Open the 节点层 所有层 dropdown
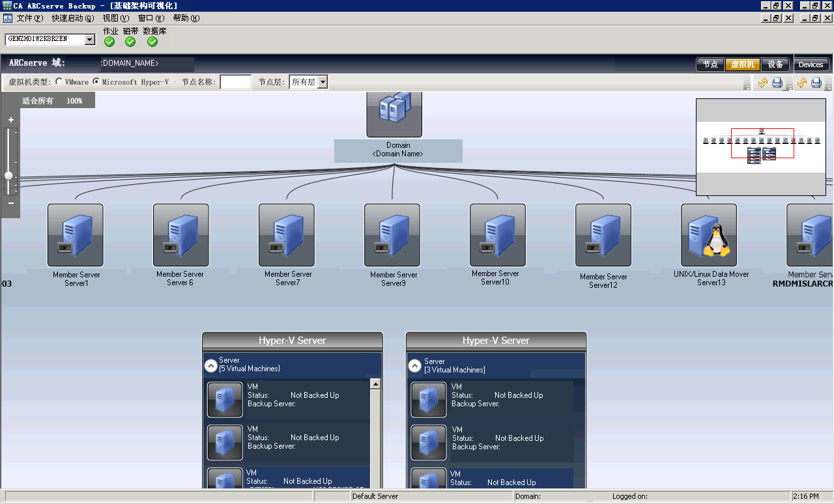Viewport: 834px width, 504px height. tap(323, 82)
